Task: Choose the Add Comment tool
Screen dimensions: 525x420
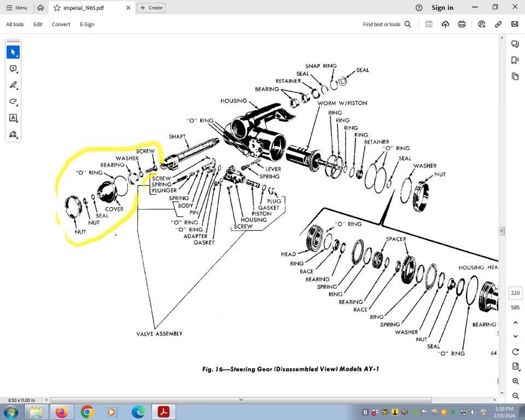Action: [13, 68]
